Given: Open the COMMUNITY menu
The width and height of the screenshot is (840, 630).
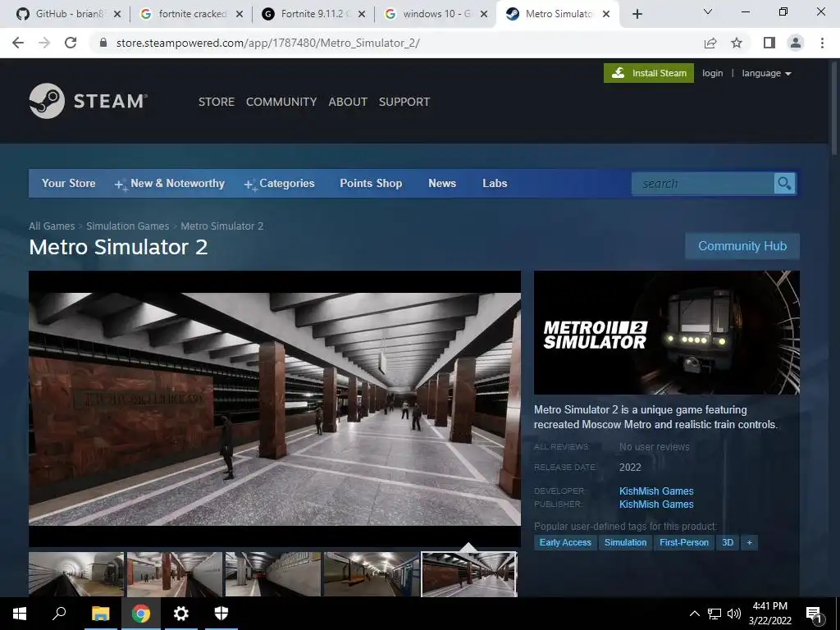Looking at the screenshot, I should pyautogui.click(x=281, y=102).
